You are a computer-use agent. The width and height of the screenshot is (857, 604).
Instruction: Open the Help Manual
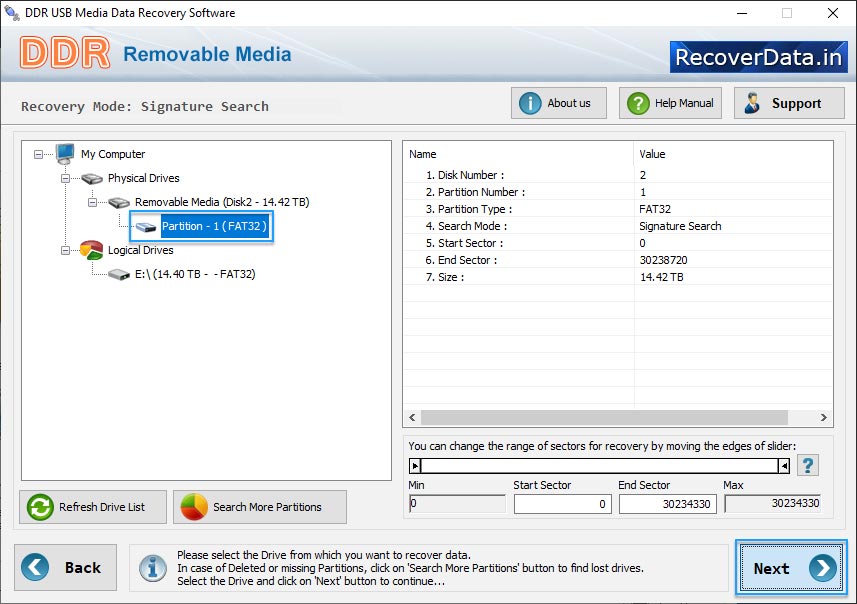point(670,103)
